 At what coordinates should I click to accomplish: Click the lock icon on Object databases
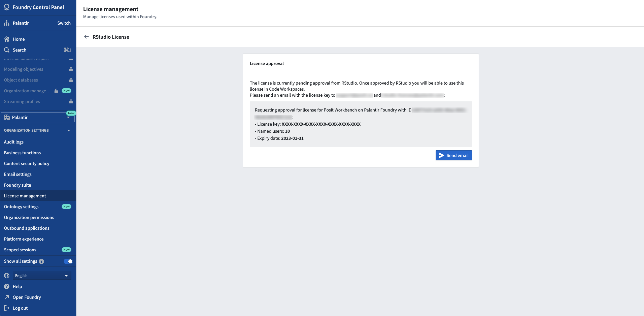point(71,80)
